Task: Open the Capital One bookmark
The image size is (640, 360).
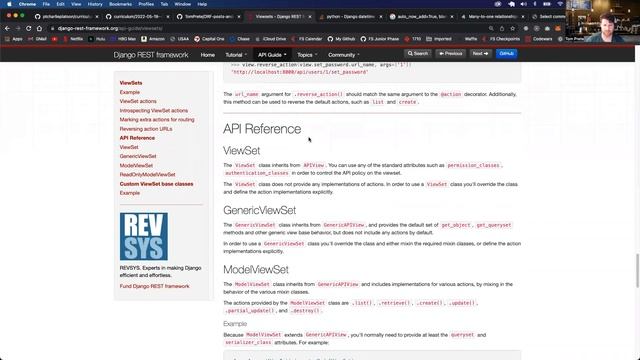Action: (209, 39)
